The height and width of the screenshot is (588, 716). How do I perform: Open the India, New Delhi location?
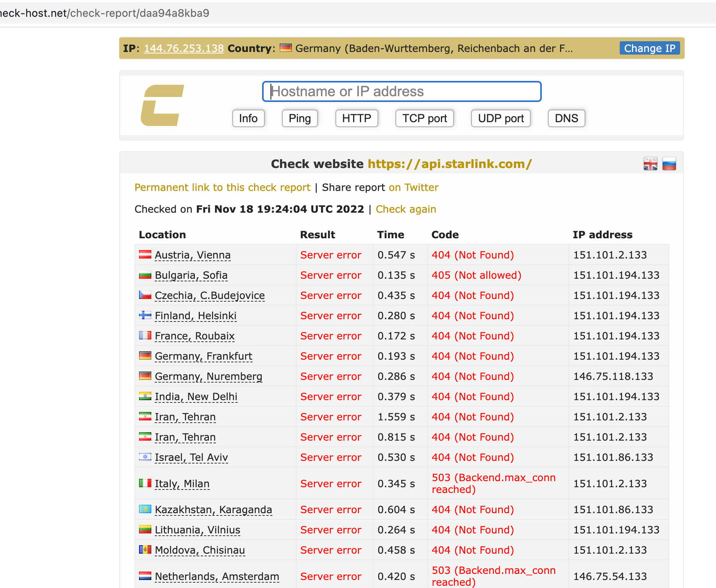pyautogui.click(x=196, y=397)
